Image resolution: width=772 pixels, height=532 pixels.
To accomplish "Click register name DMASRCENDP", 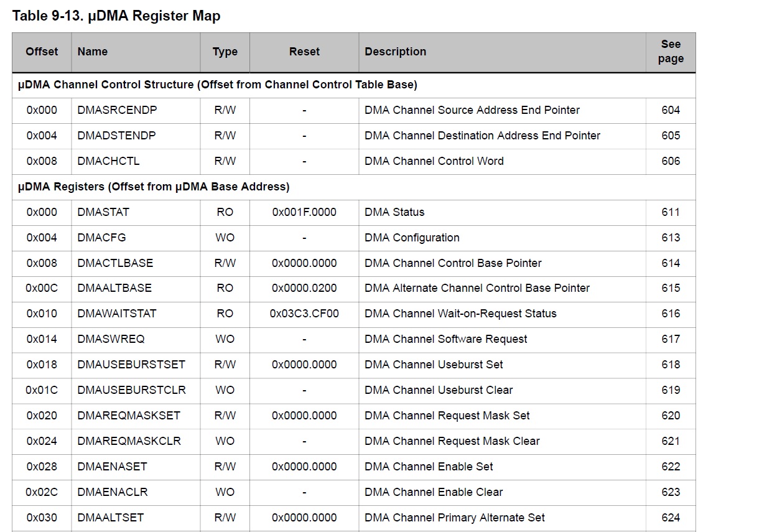I will [x=118, y=110].
